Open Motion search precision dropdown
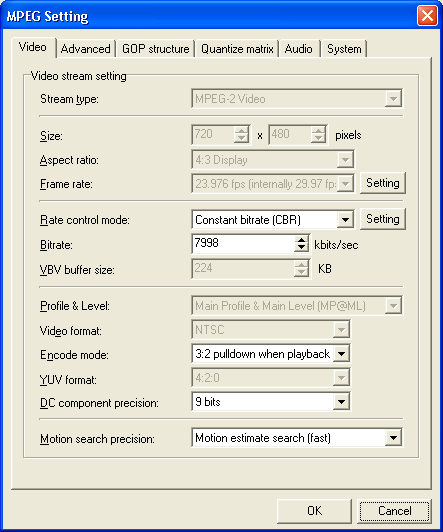443x532 pixels. (393, 438)
